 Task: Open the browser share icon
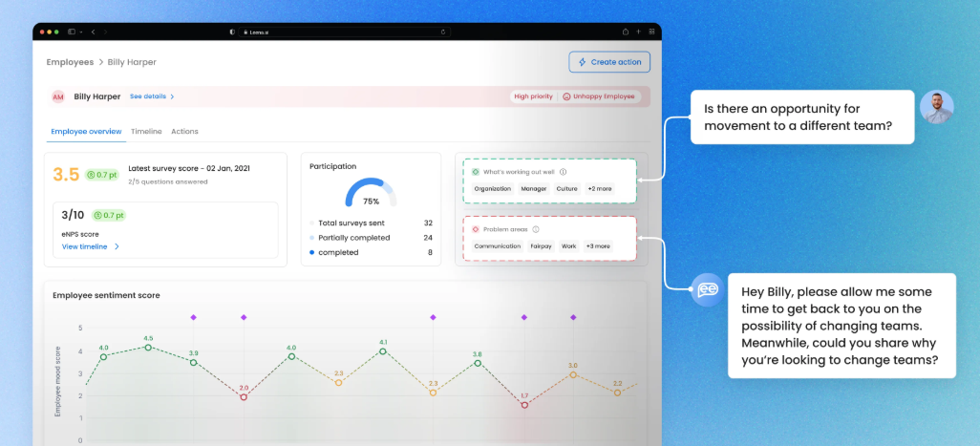click(x=626, y=32)
